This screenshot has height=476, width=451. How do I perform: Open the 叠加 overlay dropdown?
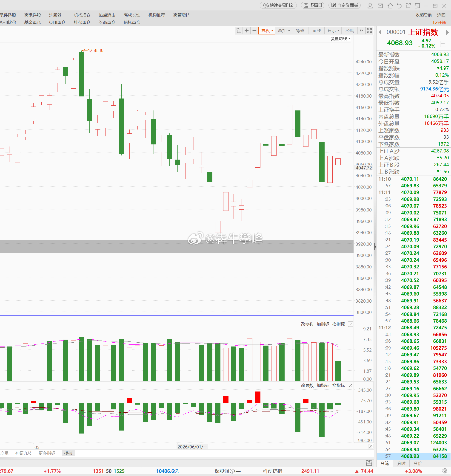(x=284, y=31)
